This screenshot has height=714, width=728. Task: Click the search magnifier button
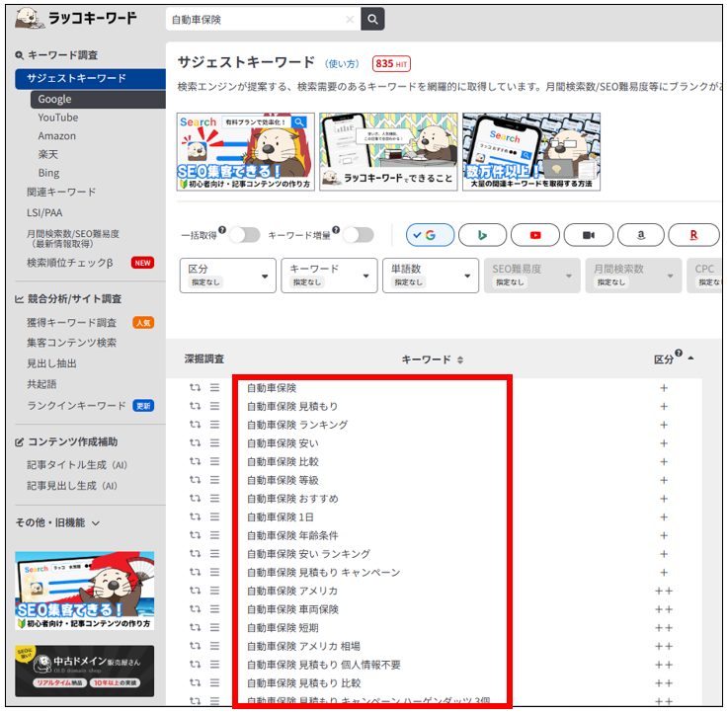(372, 19)
